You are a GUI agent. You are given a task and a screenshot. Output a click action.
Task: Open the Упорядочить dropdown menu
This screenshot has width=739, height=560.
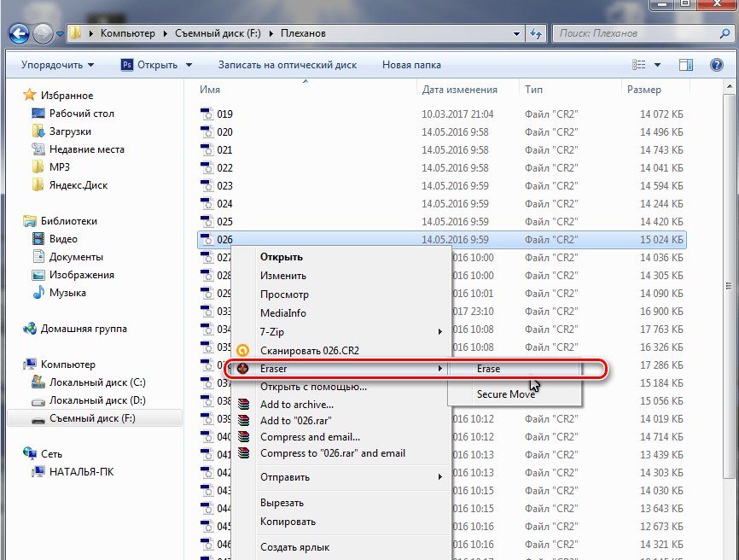58,65
